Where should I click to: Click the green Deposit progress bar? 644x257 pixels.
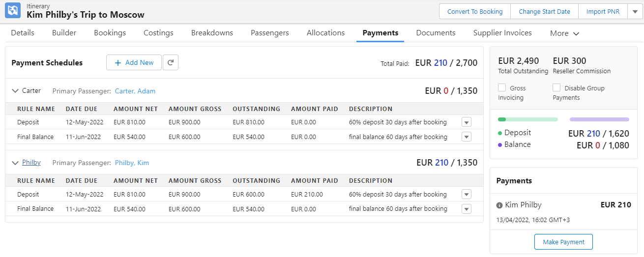(528, 119)
